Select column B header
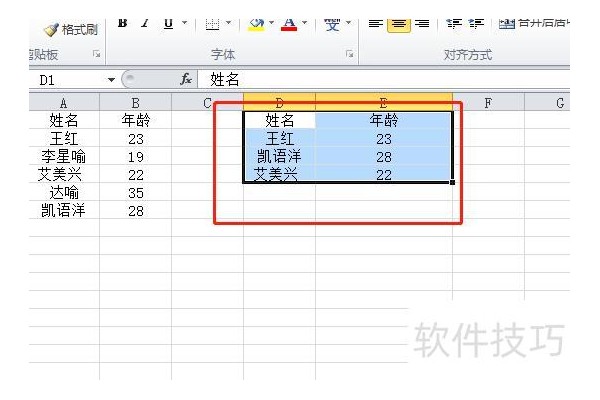The height and width of the screenshot is (400, 600). coord(135,103)
